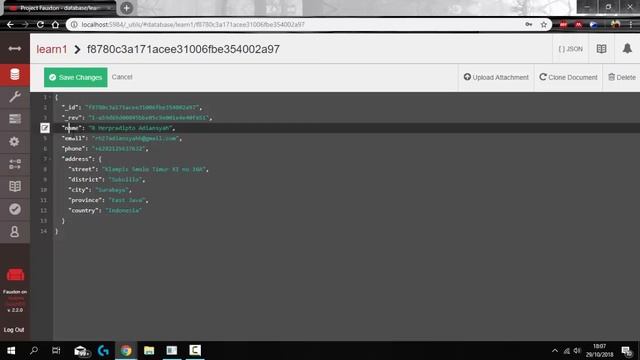The image size is (640, 360).
Task: Click the "city" key line
Action: coord(80,190)
